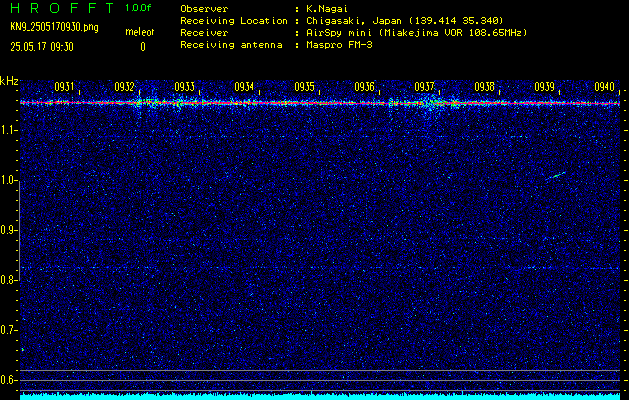Click the Receiver field label
629x400 pixels.
pyautogui.click(x=204, y=33)
